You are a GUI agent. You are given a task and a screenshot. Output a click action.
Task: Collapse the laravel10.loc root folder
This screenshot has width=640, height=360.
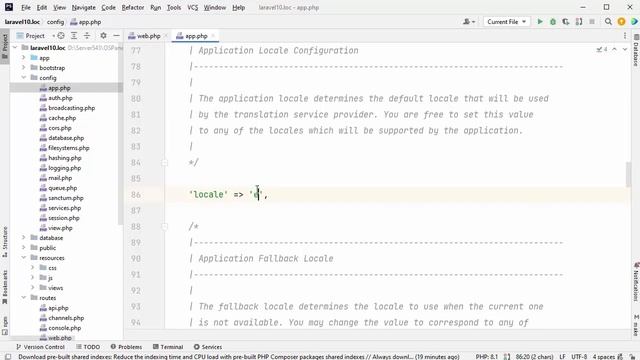[16, 48]
